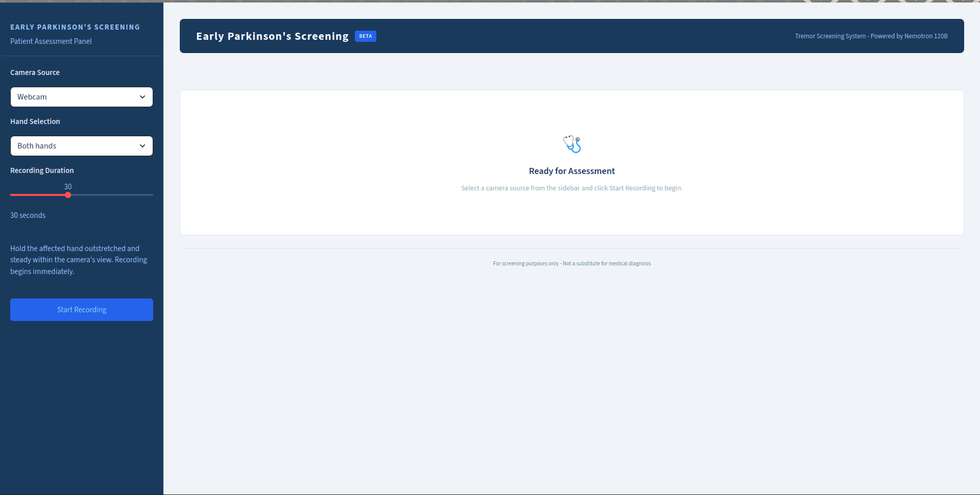Click the stethoscope icon above Ready for Assessment
The width and height of the screenshot is (980, 495).
pos(572,144)
